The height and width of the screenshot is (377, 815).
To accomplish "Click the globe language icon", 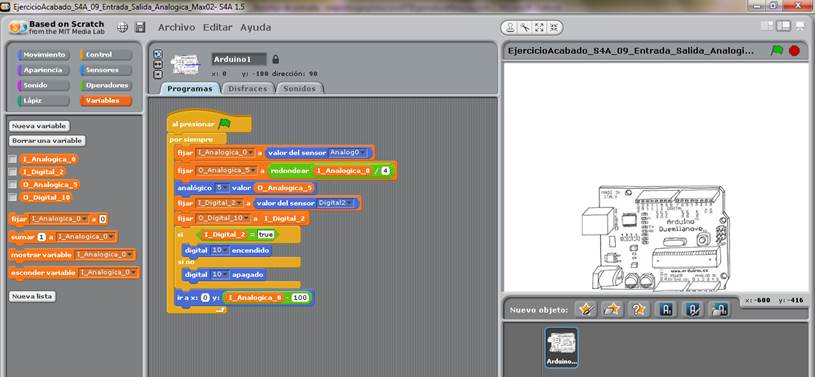I will point(122,28).
